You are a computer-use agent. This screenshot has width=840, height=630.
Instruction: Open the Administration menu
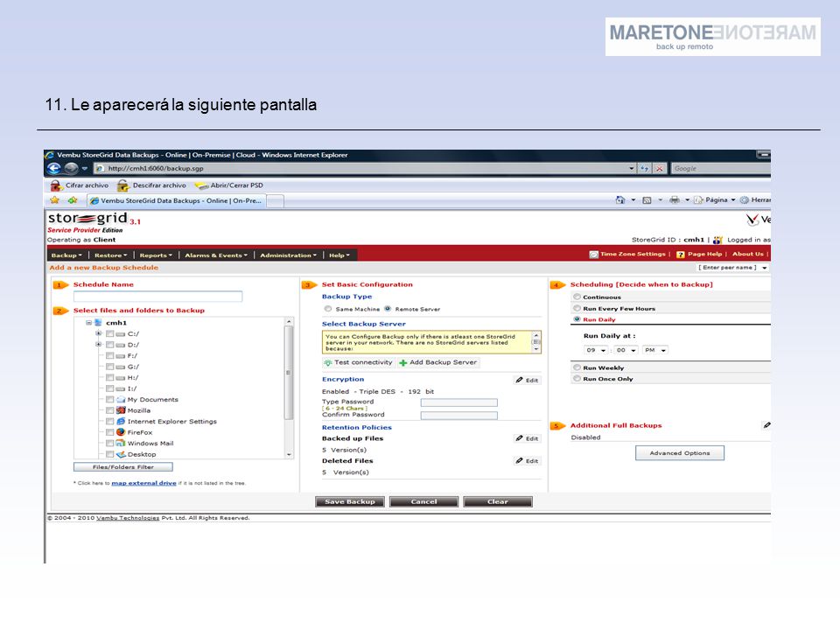pyautogui.click(x=288, y=255)
